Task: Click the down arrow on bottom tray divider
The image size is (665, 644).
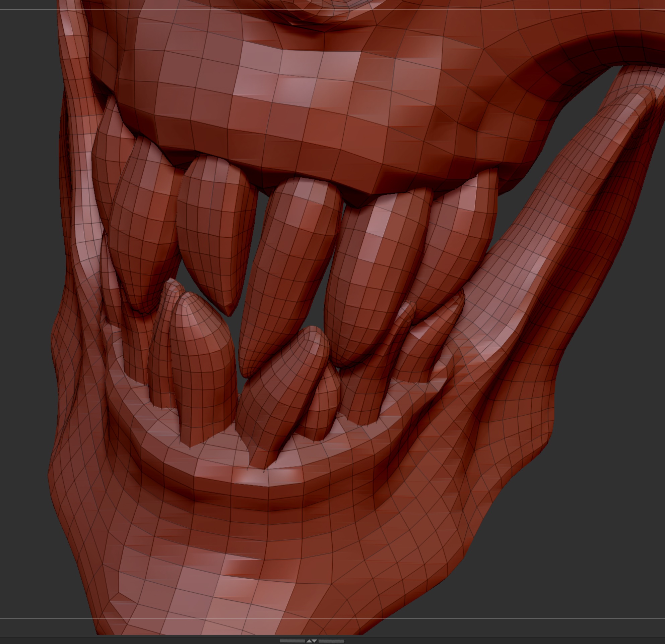Action: point(315,641)
